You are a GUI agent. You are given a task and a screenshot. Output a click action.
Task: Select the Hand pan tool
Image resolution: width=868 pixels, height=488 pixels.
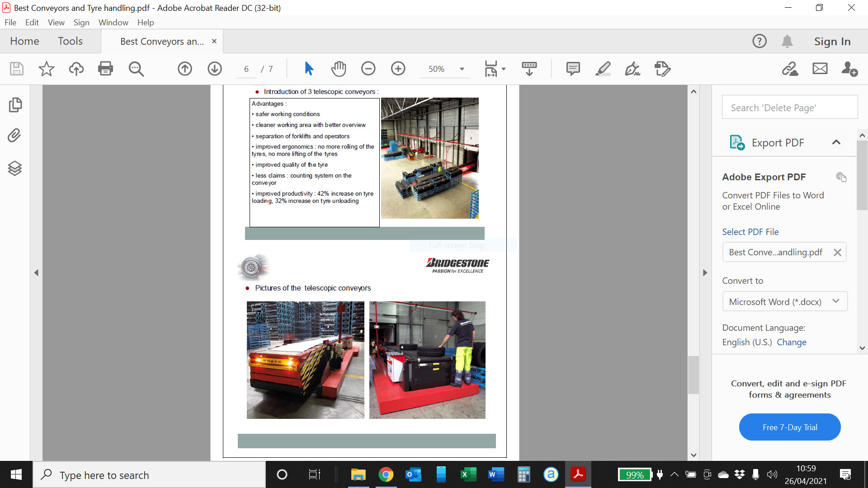click(x=338, y=69)
